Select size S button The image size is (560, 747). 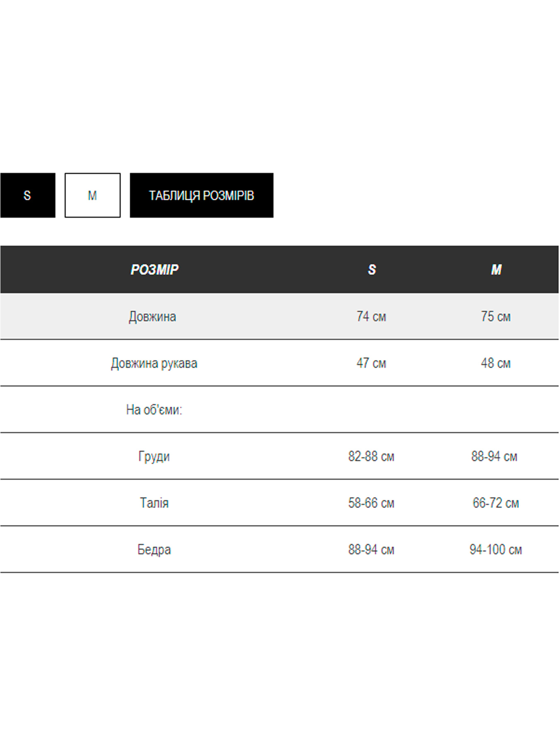point(27,195)
